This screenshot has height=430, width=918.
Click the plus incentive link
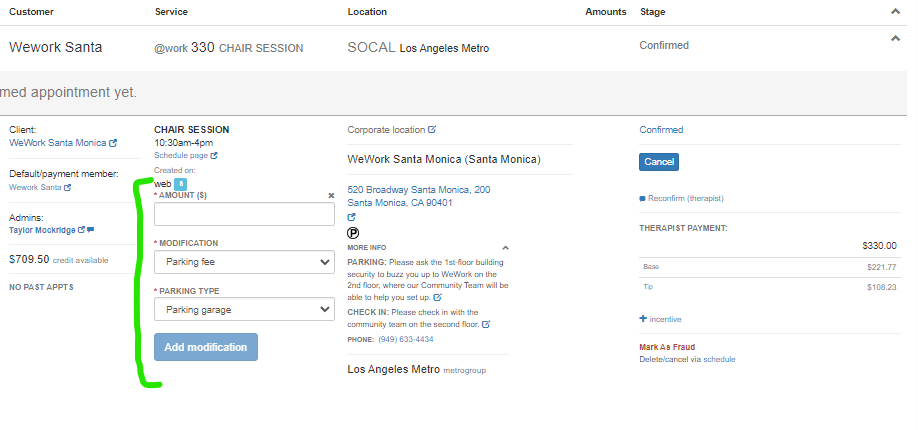(660, 319)
